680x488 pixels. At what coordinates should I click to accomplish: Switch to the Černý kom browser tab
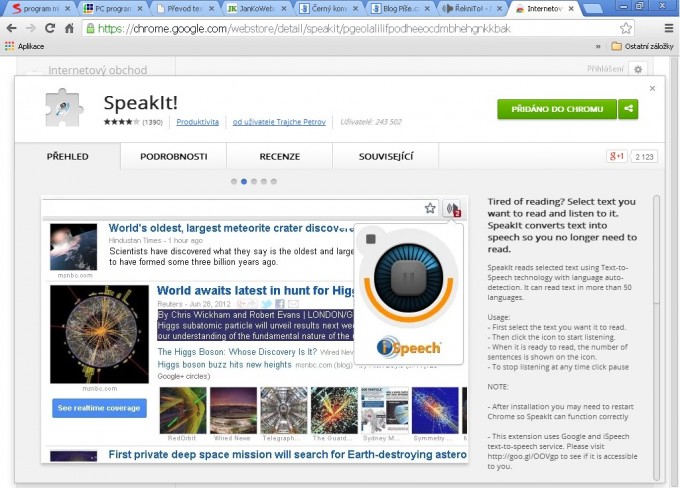point(329,8)
